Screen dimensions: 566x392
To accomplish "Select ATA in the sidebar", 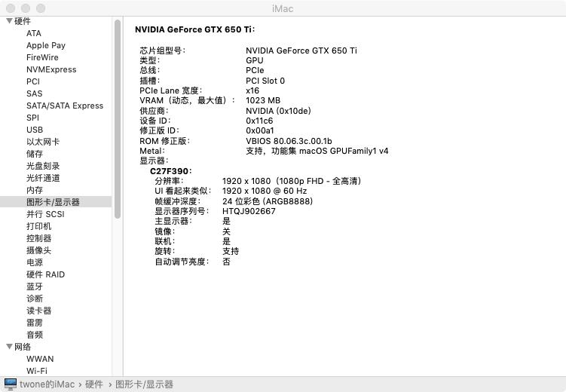I will [34, 33].
